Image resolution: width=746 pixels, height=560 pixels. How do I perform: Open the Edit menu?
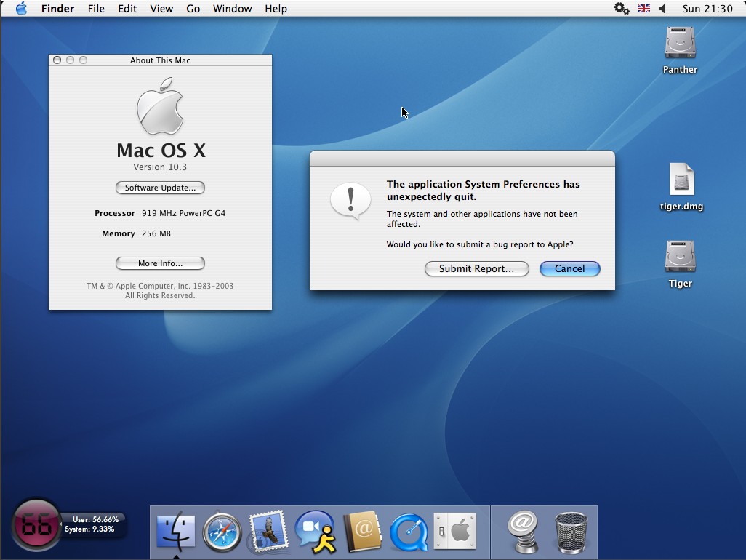[x=127, y=9]
